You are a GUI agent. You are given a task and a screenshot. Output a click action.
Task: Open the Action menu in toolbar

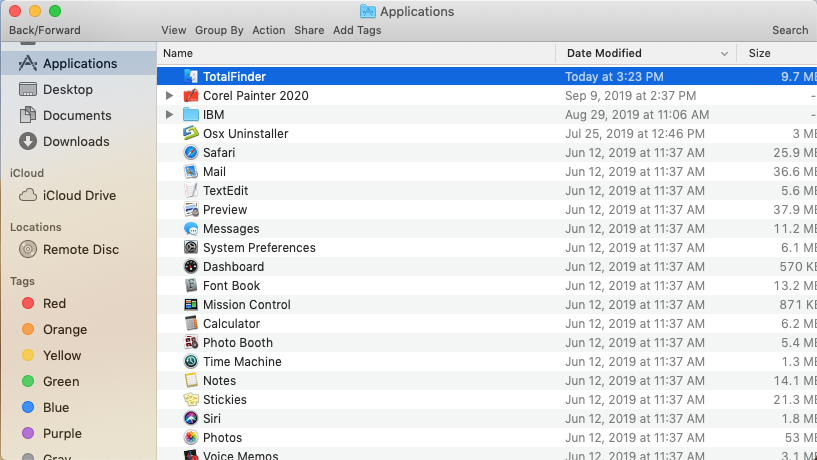pos(268,30)
